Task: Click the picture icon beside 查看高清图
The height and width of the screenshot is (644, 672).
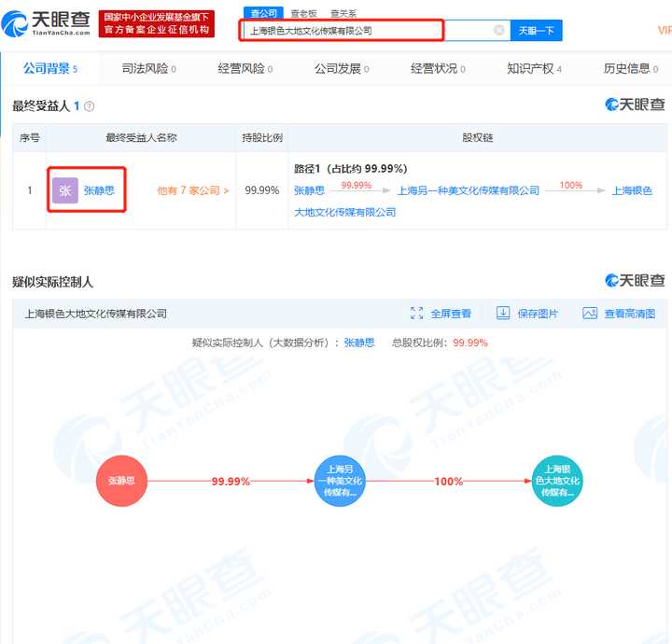Action: point(590,314)
